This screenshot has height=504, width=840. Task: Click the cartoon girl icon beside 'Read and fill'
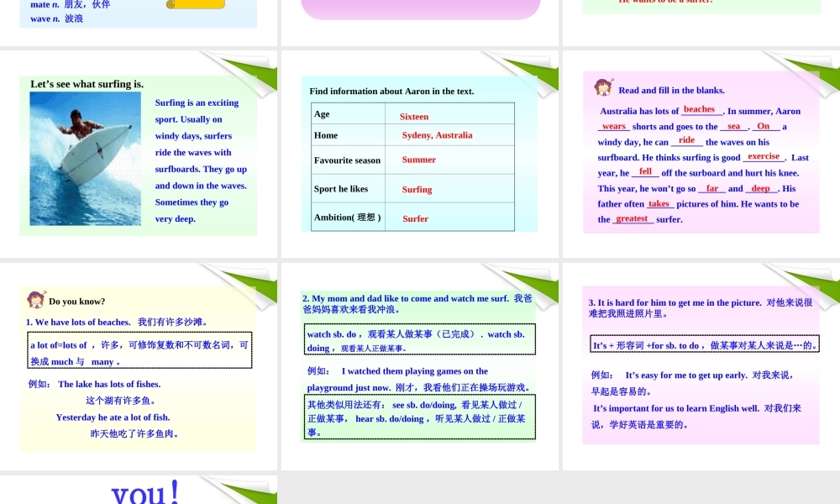pos(604,87)
